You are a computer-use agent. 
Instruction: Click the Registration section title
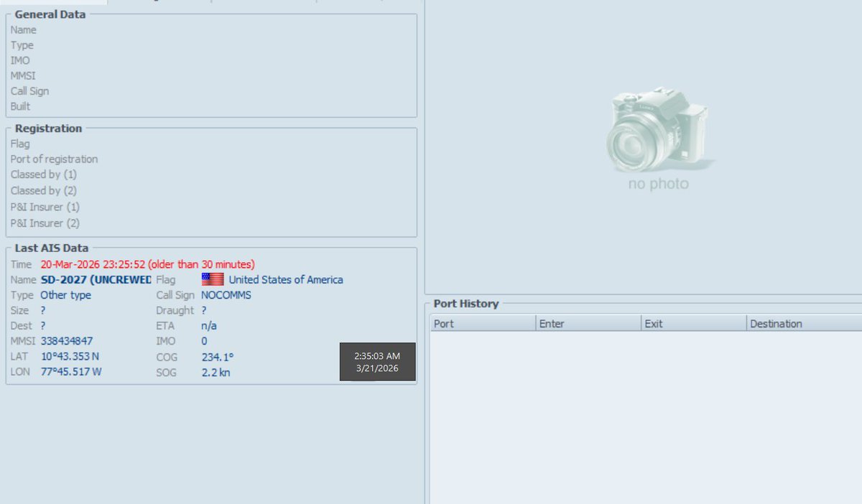click(49, 129)
